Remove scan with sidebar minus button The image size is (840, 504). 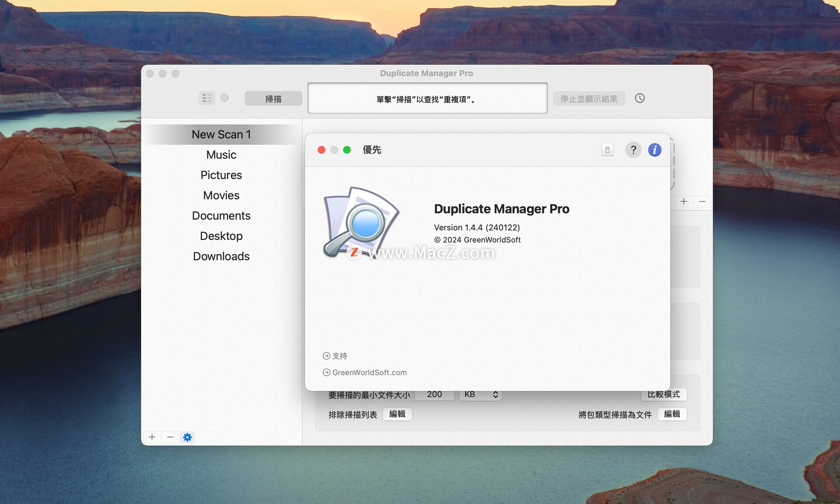pyautogui.click(x=170, y=437)
